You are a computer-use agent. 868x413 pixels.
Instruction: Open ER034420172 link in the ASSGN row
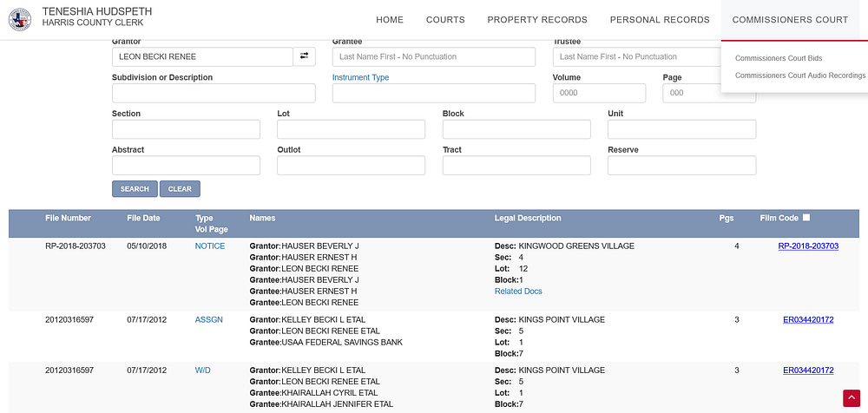tap(808, 319)
